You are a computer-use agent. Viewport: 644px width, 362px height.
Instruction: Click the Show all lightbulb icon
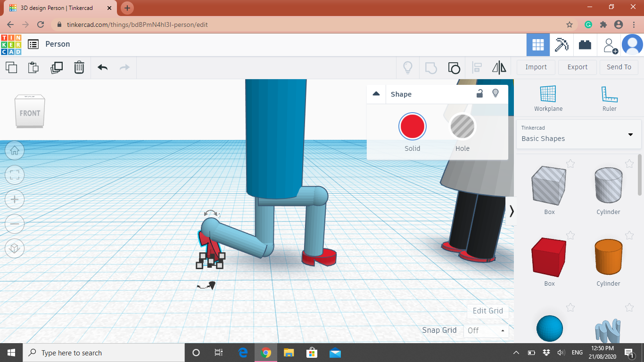408,67
